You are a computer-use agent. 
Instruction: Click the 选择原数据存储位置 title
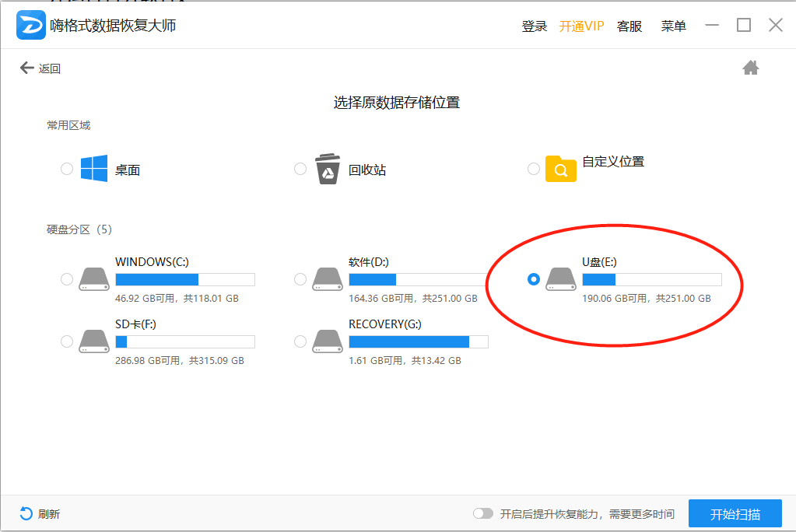[397, 103]
